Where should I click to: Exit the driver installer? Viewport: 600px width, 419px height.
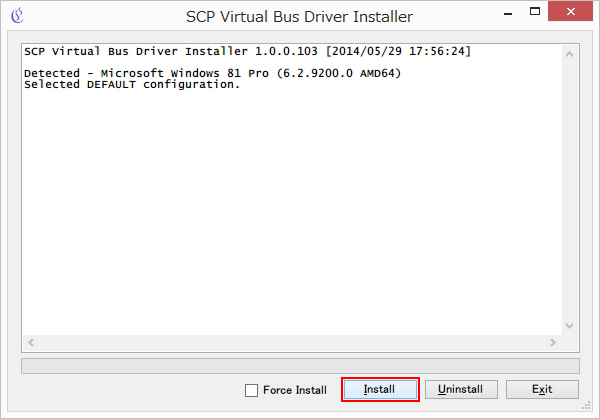(542, 390)
